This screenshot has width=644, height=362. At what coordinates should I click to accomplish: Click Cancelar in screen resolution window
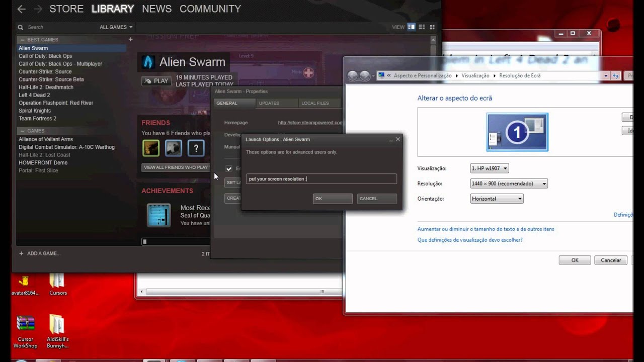pos(611,260)
